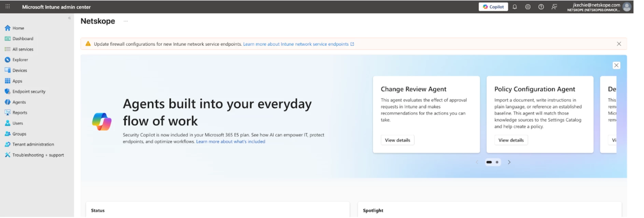Click the All services icon
The width and height of the screenshot is (644, 218).
click(x=8, y=49)
